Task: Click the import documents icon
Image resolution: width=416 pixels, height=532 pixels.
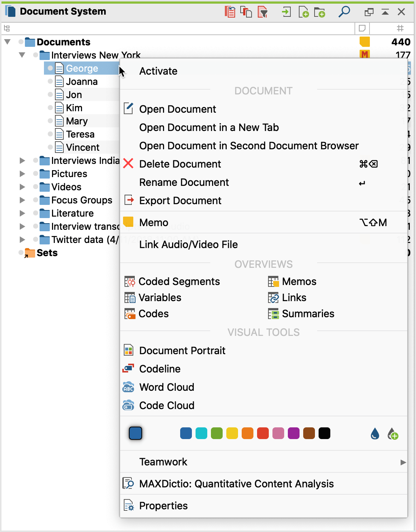Action: (286, 12)
